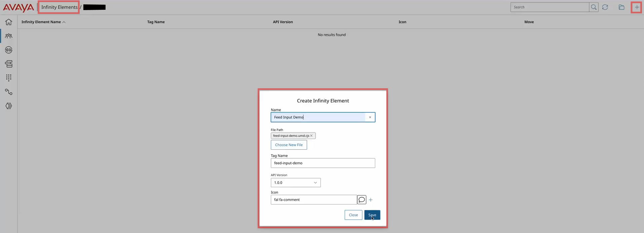Click the plus next to Icon field
Image resolution: width=644 pixels, height=233 pixels.
(x=371, y=200)
